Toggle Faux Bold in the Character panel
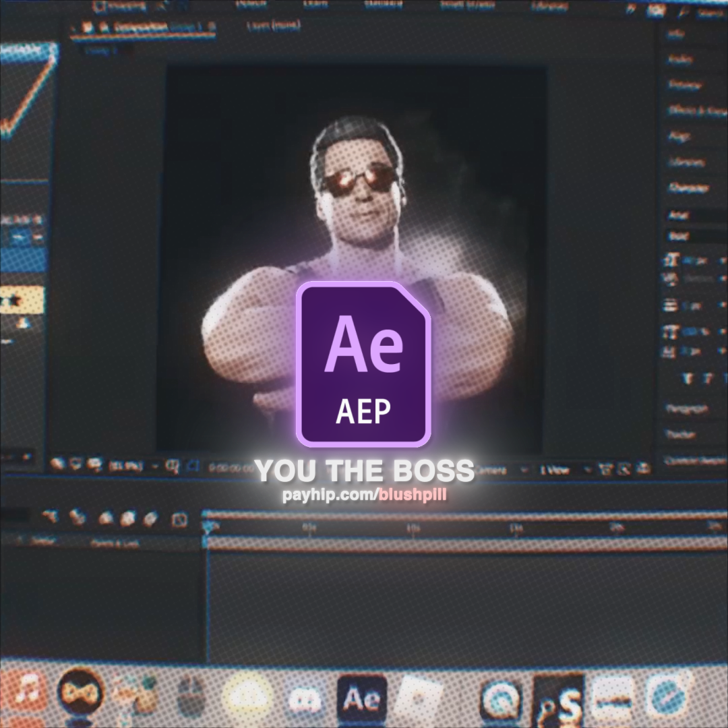Screen dimensions: 728x728 click(x=688, y=380)
